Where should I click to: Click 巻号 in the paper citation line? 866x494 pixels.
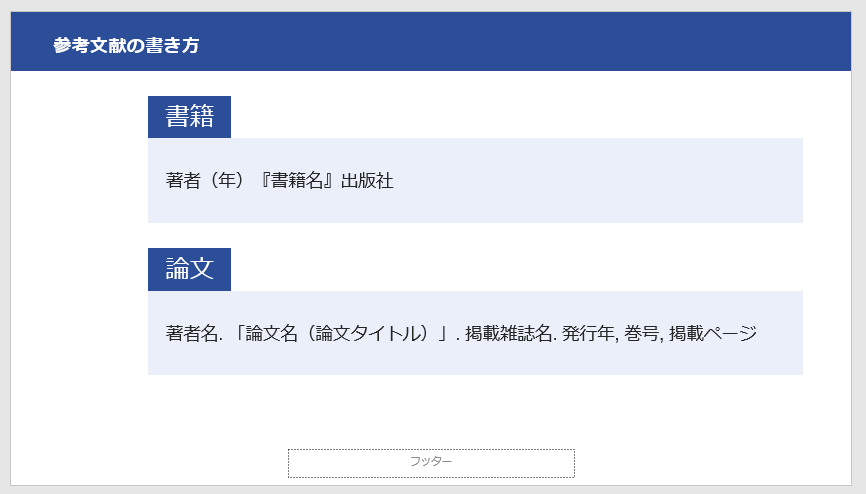(641, 333)
